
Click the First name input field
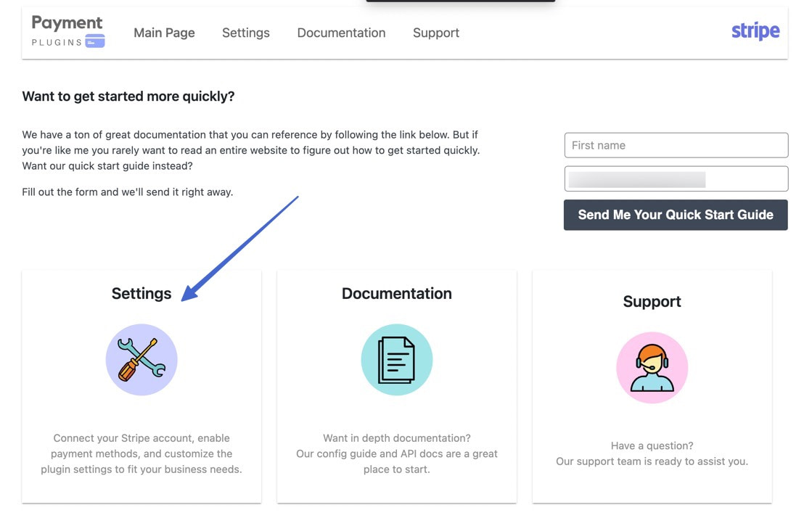click(x=676, y=145)
